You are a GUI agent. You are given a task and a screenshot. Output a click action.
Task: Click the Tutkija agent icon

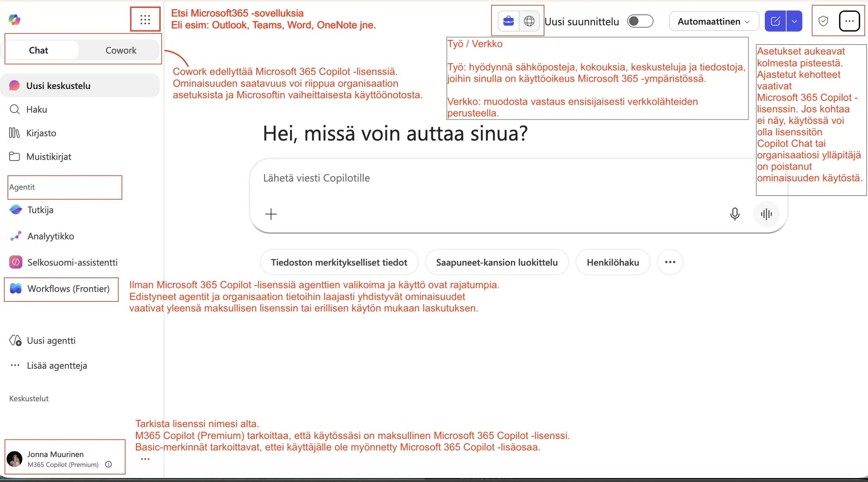coord(16,210)
